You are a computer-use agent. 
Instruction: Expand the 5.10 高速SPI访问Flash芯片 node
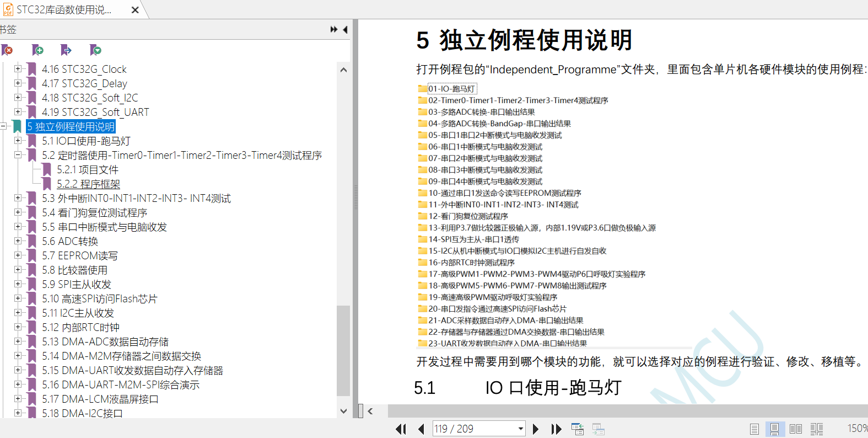tap(18, 298)
